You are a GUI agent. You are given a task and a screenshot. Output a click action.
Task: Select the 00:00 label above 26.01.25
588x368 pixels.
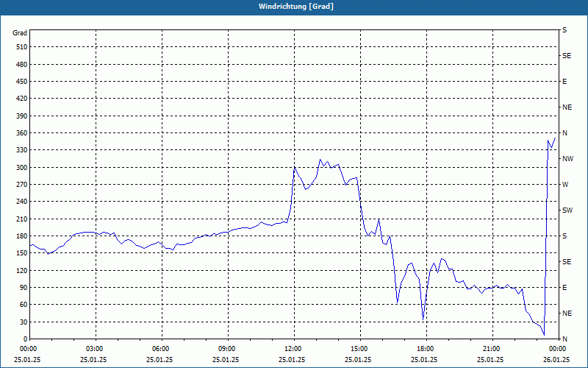[x=556, y=349]
